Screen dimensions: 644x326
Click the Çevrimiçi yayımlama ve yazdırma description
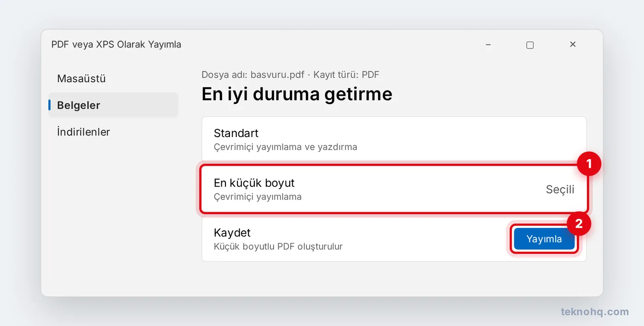pyautogui.click(x=286, y=147)
